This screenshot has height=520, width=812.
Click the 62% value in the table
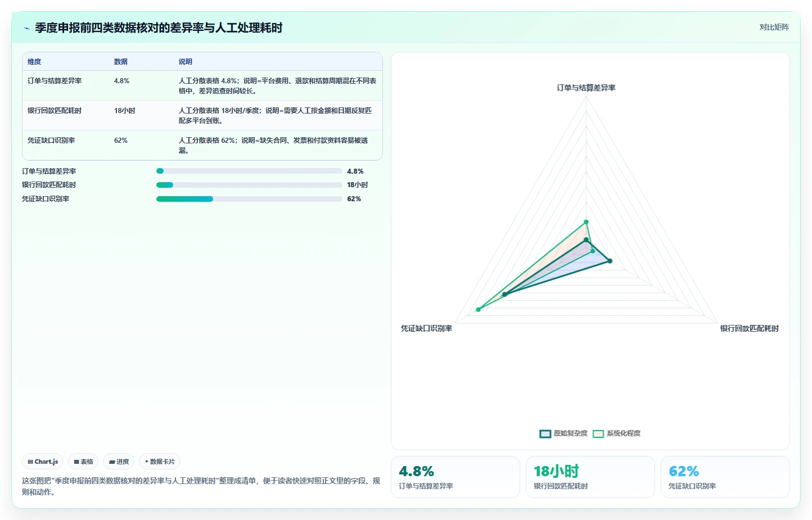point(121,141)
